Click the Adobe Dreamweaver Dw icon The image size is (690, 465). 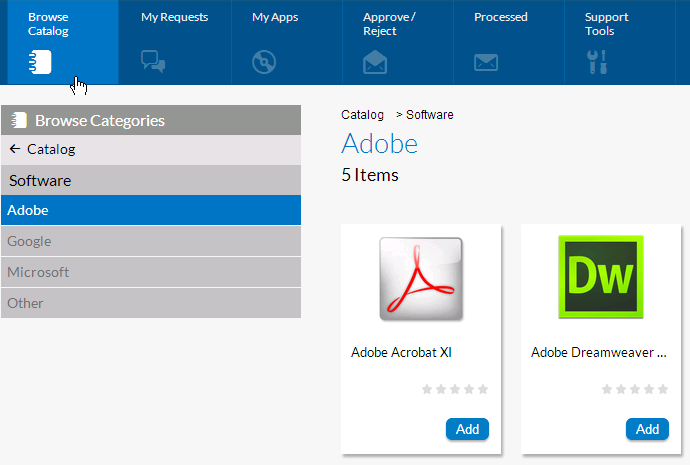pyautogui.click(x=601, y=278)
